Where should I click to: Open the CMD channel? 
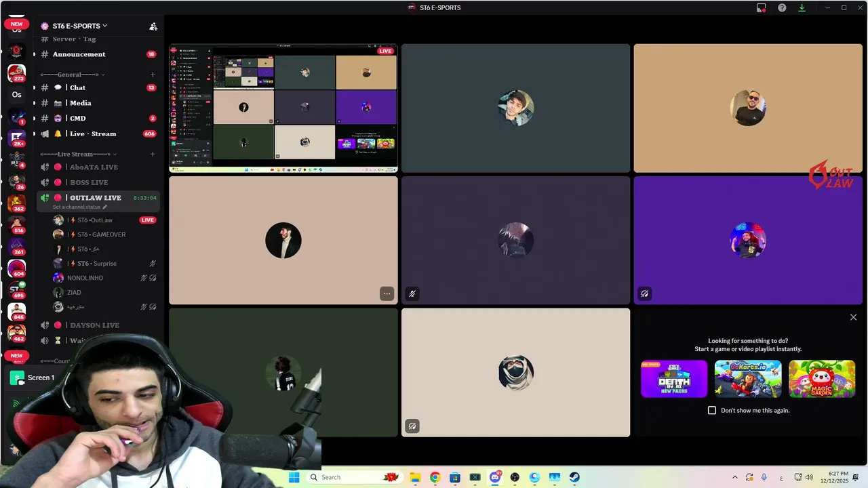(x=98, y=118)
